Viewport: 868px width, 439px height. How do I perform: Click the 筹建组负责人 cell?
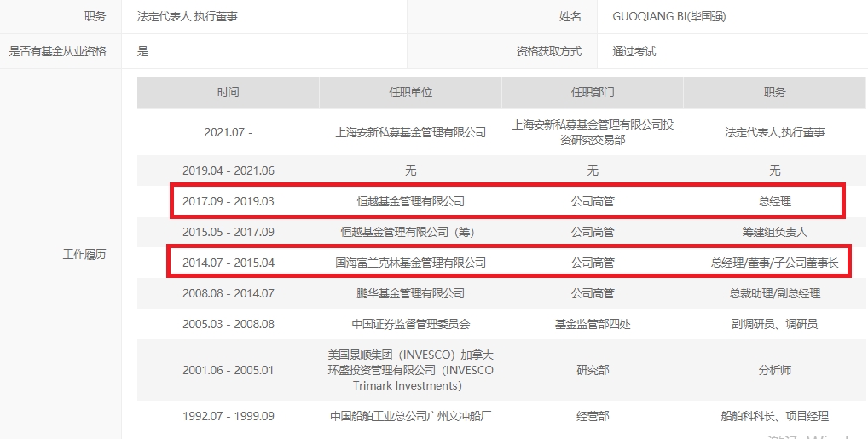tap(774, 232)
